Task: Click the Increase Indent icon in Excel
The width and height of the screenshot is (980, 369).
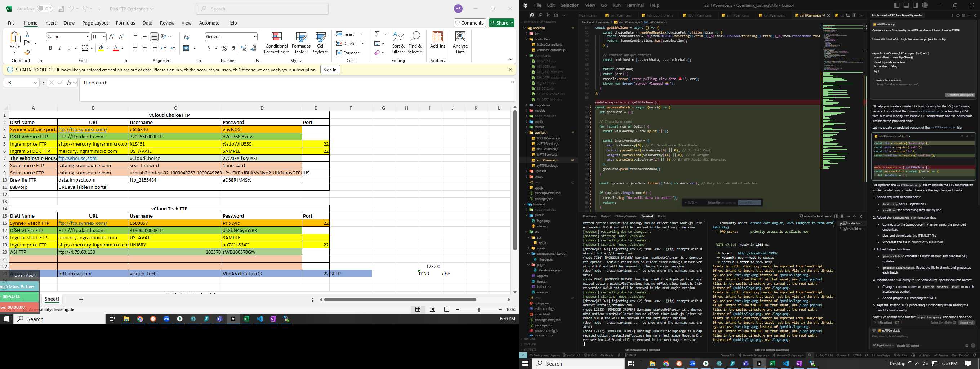Action: 173,48
